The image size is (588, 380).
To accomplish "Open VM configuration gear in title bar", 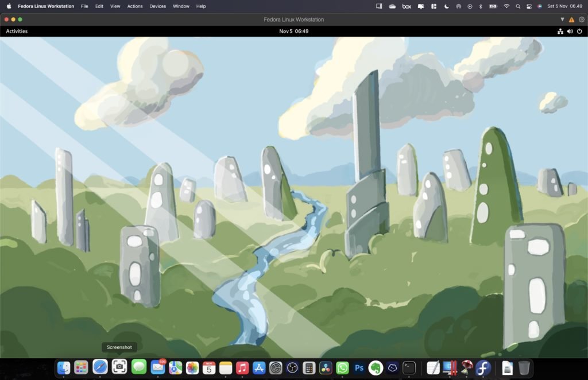I will pyautogui.click(x=582, y=20).
